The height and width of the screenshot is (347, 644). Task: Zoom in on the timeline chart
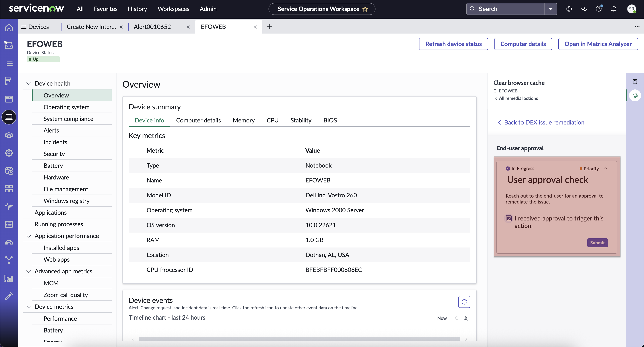(465, 318)
